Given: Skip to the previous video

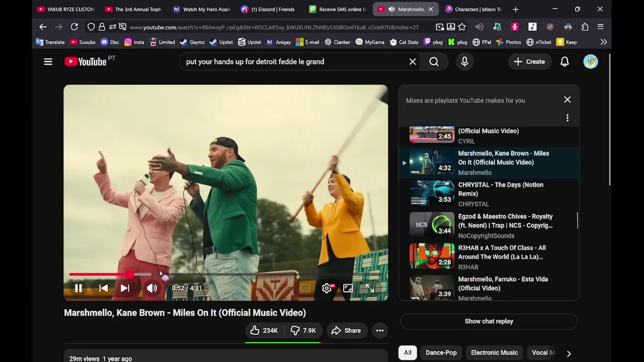Looking at the screenshot, I should 103,288.
